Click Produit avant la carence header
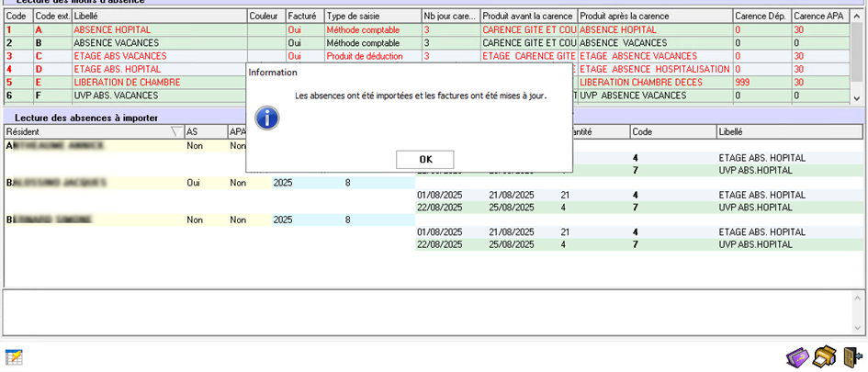The width and height of the screenshot is (868, 372). click(x=529, y=17)
